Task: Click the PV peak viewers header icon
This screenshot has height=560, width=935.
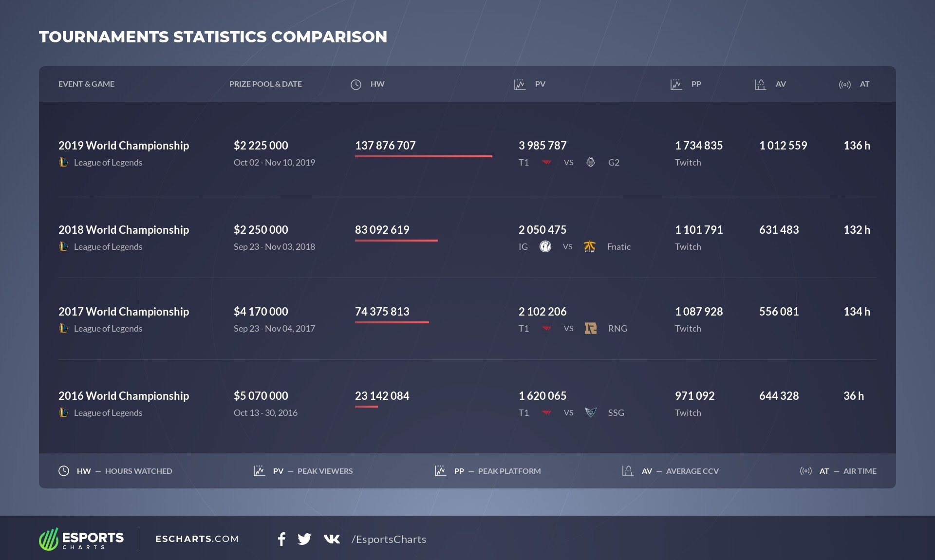Action: click(x=520, y=84)
